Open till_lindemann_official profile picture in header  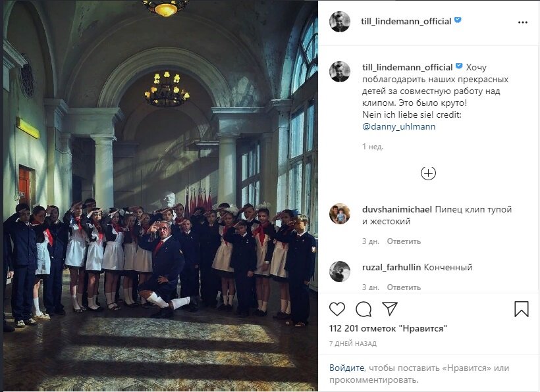(340, 21)
